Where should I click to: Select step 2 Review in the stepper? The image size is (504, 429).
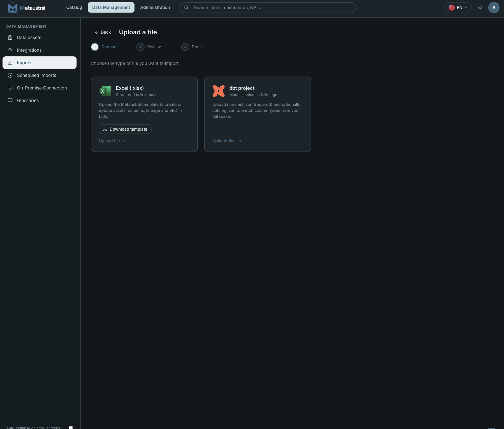pyautogui.click(x=149, y=47)
